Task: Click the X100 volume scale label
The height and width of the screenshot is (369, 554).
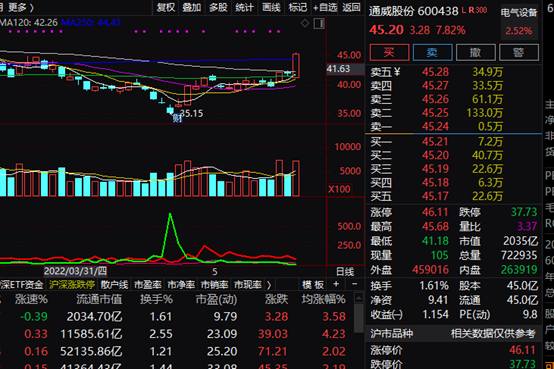Action: [339, 189]
